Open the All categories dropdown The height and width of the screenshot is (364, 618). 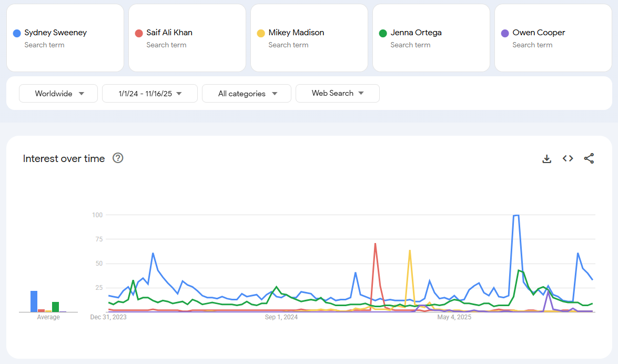pyautogui.click(x=246, y=93)
